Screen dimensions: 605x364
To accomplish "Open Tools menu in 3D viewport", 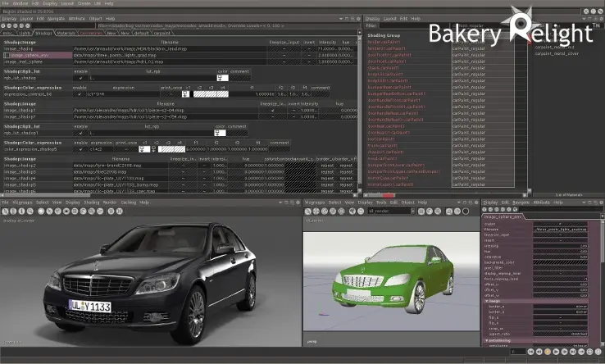I will point(381,202).
